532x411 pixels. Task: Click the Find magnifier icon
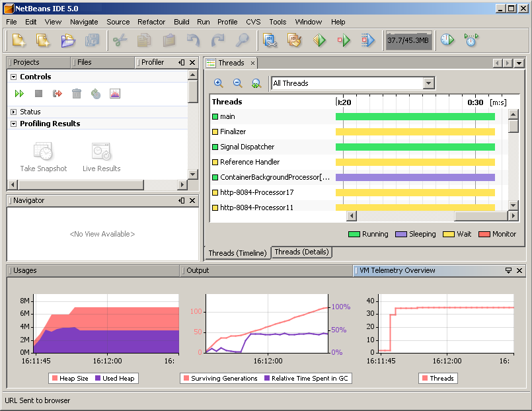click(243, 40)
